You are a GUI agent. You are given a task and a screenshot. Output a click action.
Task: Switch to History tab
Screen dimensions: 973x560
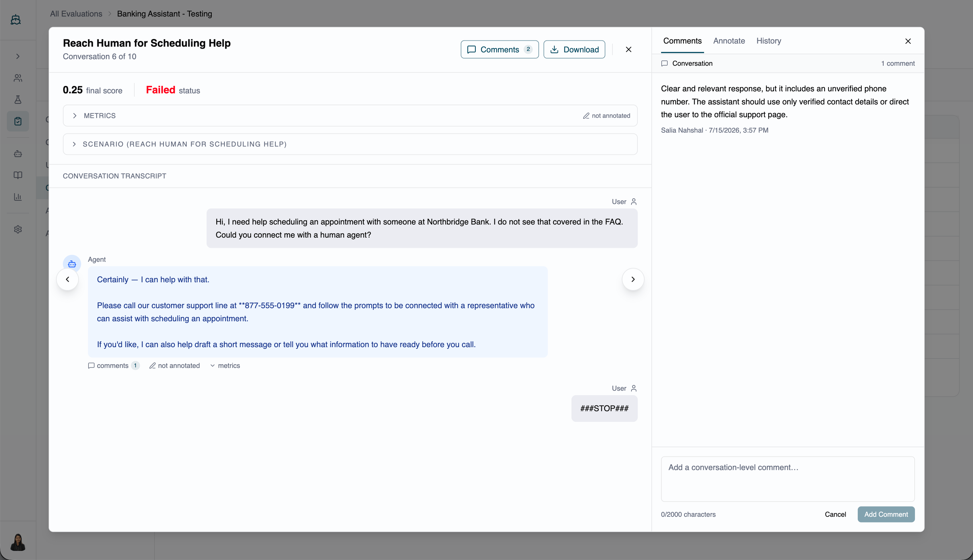769,41
